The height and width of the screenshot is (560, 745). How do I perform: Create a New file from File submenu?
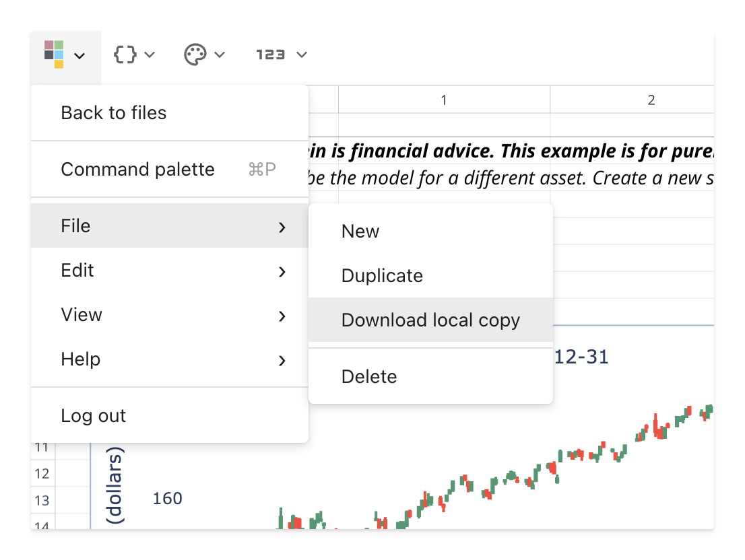pos(360,232)
